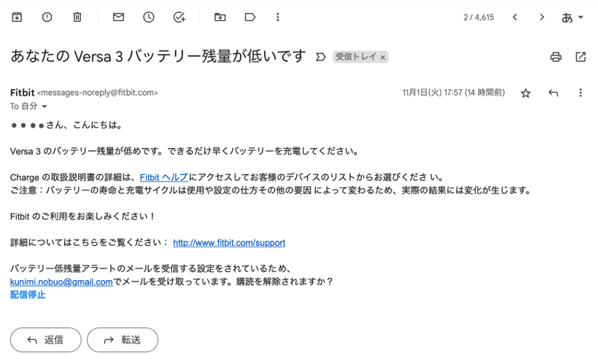
Task: Open the input language あ dropdown
Action: click(572, 18)
